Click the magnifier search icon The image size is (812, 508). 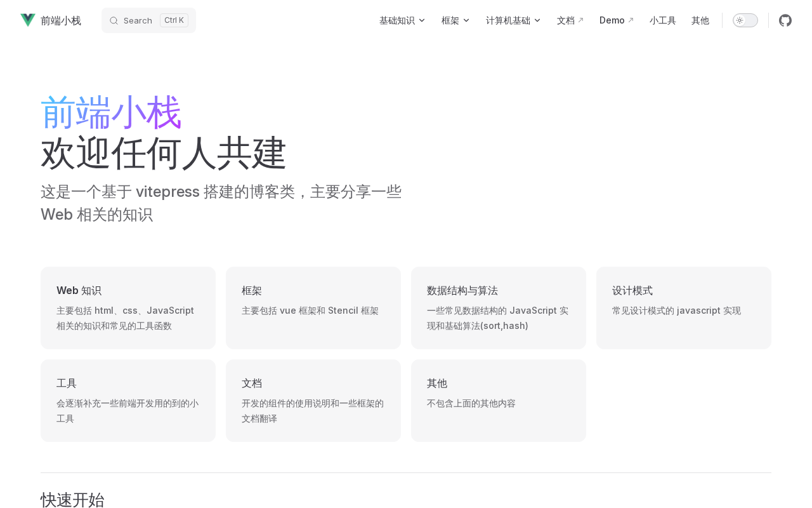[114, 20]
